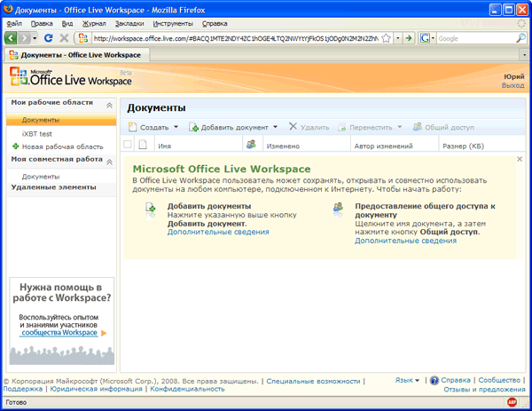Toggle the select-all documents checkbox
532x411 pixels.
[128, 145]
